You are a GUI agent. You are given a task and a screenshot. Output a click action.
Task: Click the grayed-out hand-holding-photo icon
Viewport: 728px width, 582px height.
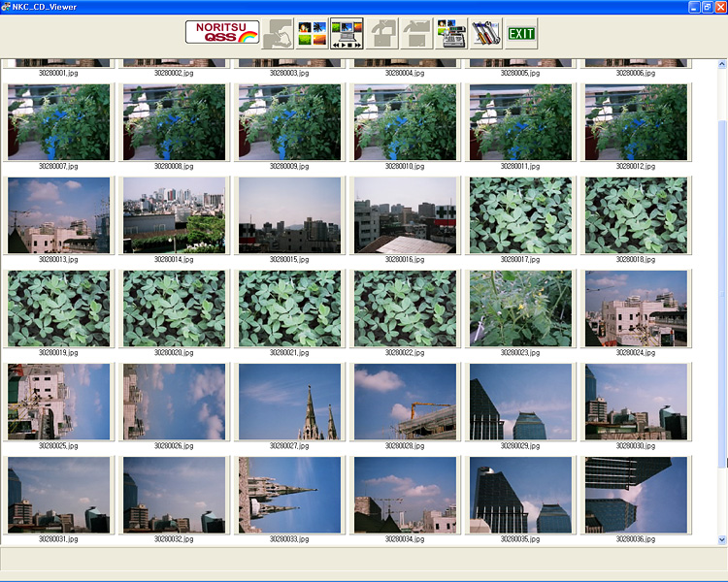tap(280, 33)
